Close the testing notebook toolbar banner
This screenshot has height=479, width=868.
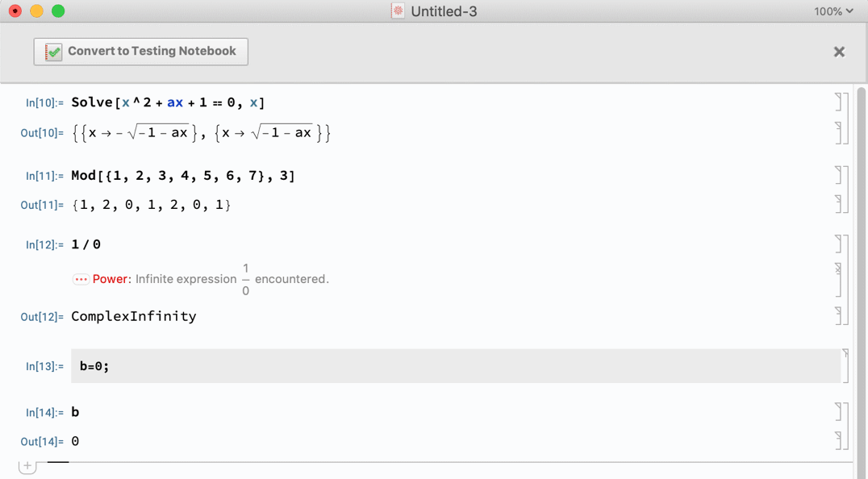(x=839, y=52)
